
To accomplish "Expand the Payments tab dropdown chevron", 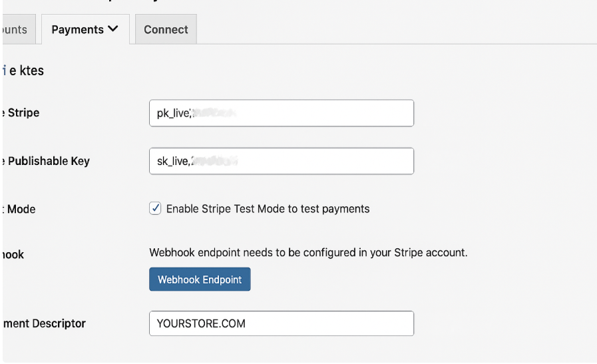I will pos(112,29).
